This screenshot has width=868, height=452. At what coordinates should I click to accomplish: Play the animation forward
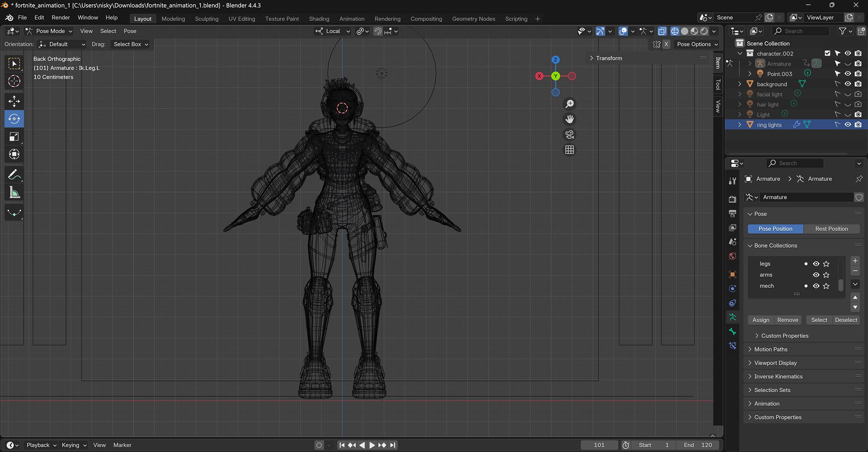point(372,445)
